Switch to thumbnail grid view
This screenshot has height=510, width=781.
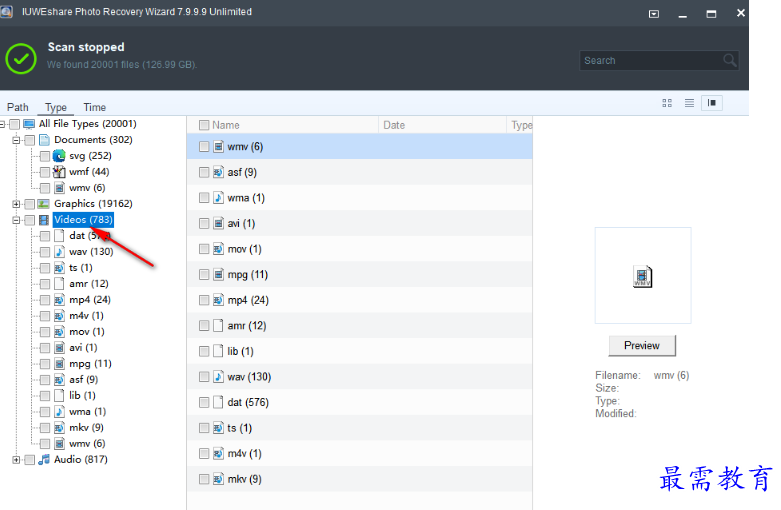coord(667,103)
